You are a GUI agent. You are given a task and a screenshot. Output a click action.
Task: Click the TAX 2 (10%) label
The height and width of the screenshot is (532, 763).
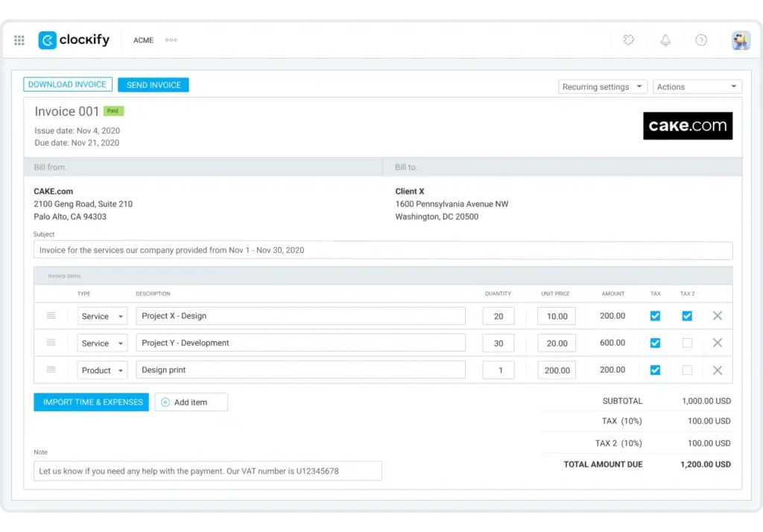[x=618, y=443]
